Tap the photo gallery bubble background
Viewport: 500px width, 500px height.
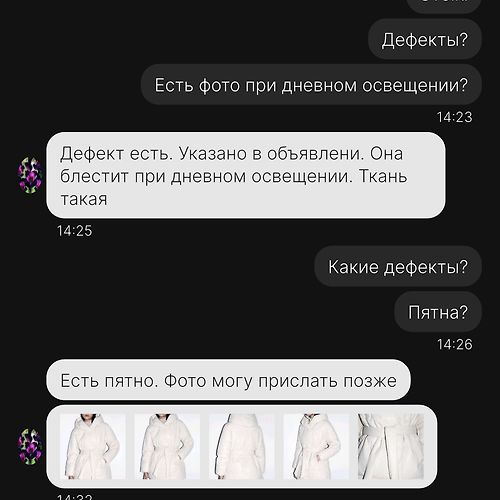pos(242,447)
